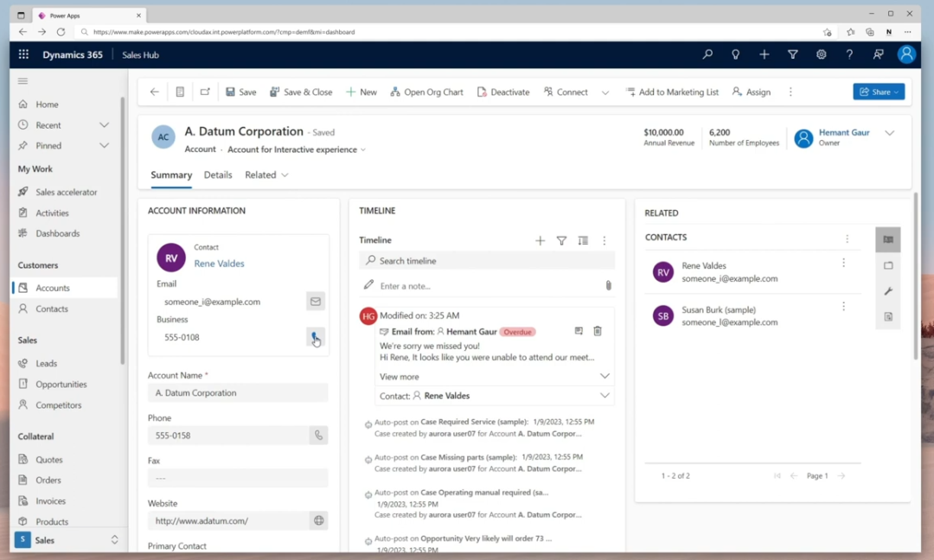Open the timeline filter funnel
Viewport: 934px width, 560px height.
pos(561,240)
